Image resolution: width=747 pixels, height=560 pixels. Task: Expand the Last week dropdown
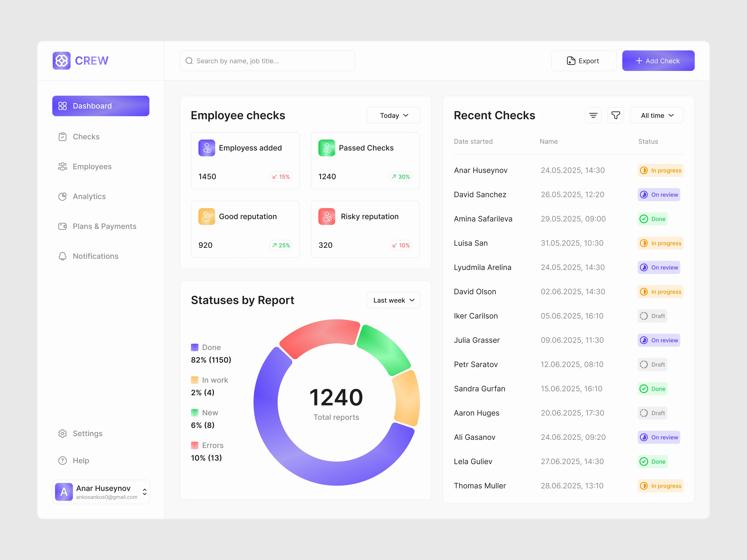pos(393,300)
